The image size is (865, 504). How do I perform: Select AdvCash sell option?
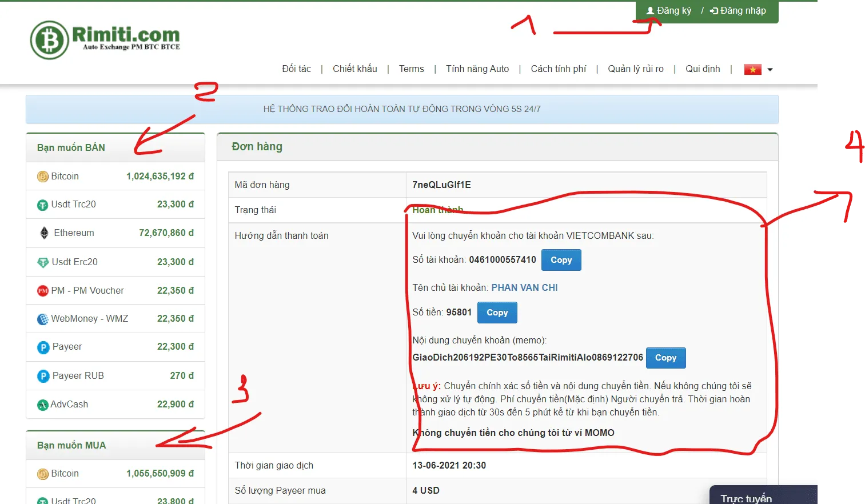[x=115, y=405]
